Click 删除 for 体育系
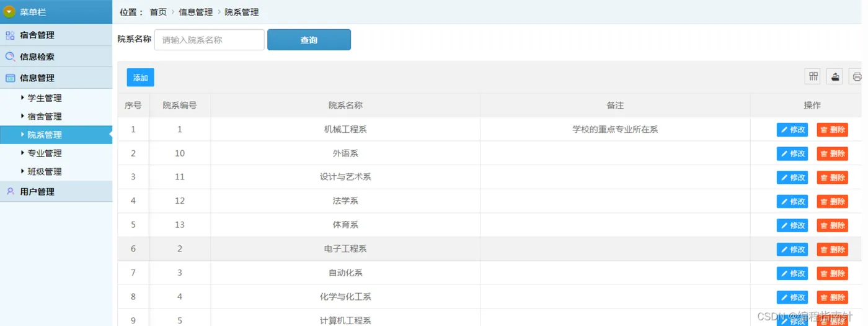 click(832, 225)
